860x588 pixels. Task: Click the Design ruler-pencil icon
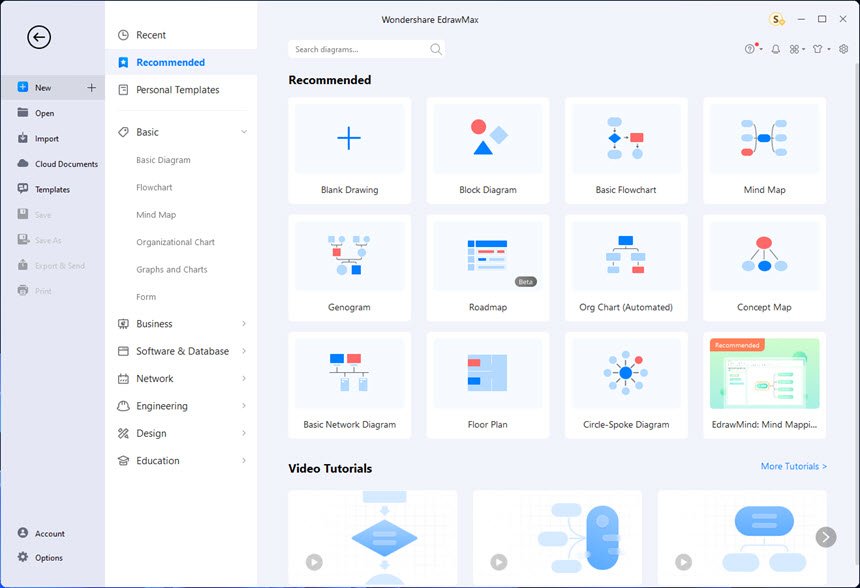[123, 433]
